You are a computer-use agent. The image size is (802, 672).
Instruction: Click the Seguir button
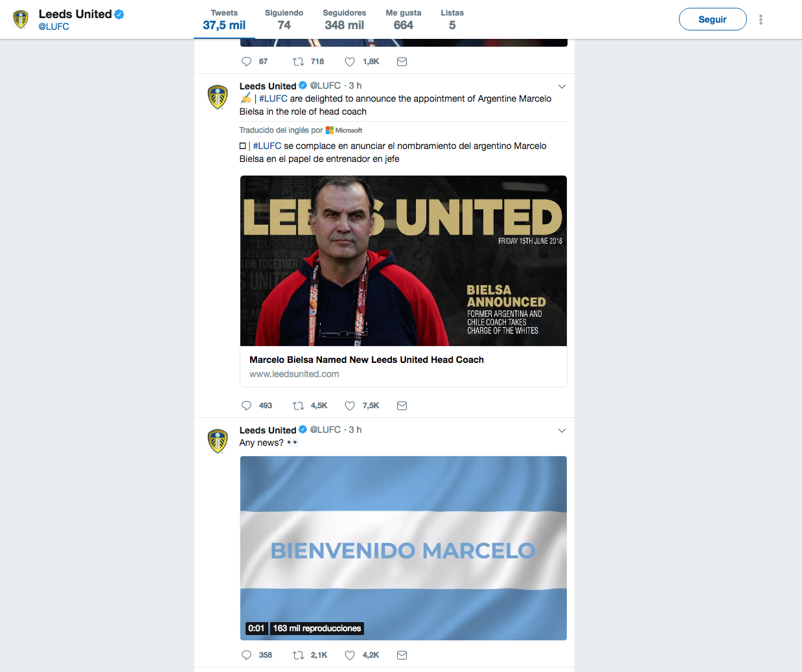tap(713, 19)
